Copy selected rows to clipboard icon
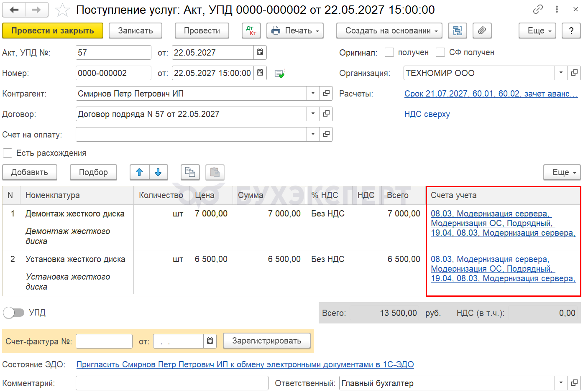 (x=190, y=172)
